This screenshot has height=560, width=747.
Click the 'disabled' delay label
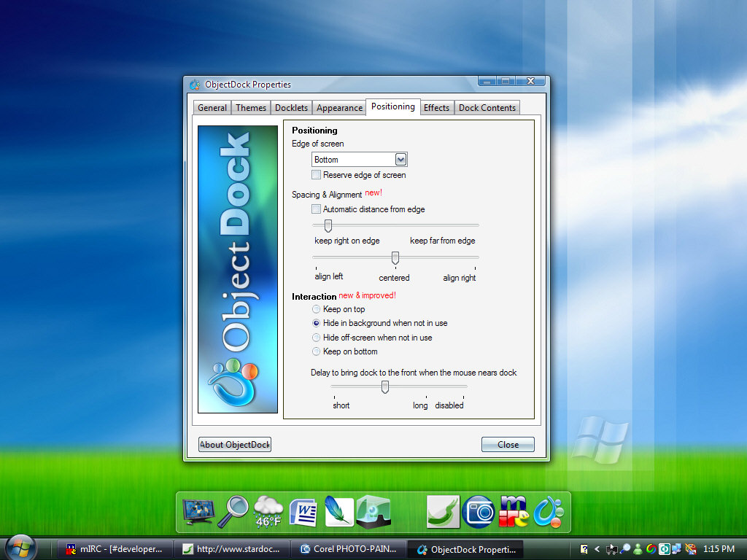pyautogui.click(x=449, y=405)
